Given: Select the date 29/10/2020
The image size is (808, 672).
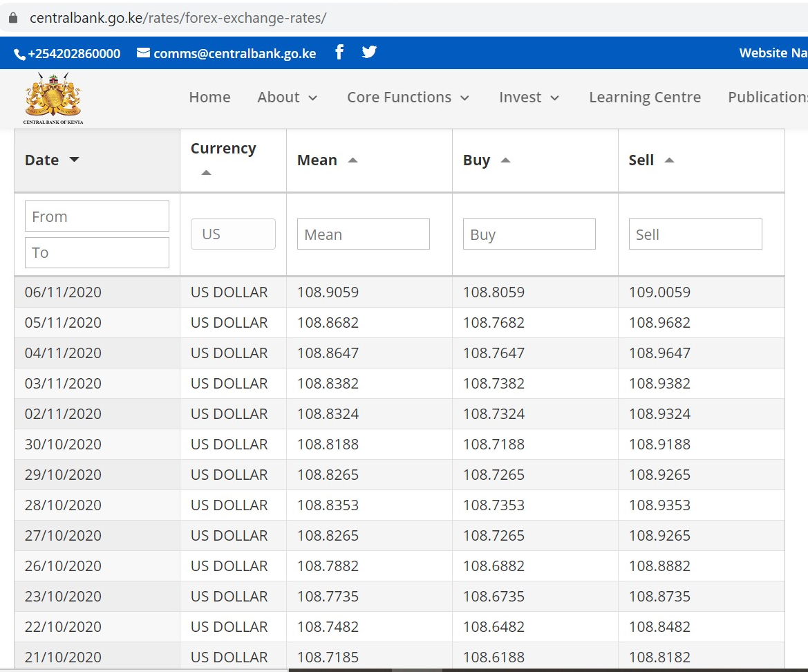Looking at the screenshot, I should pos(63,475).
